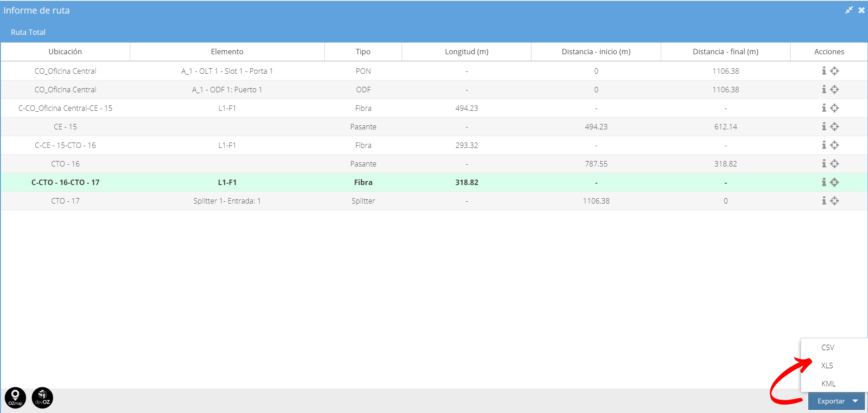The image size is (868, 413).
Task: Select the bold 'C-CTO - 16-CTO - 17' cell
Action: (65, 182)
